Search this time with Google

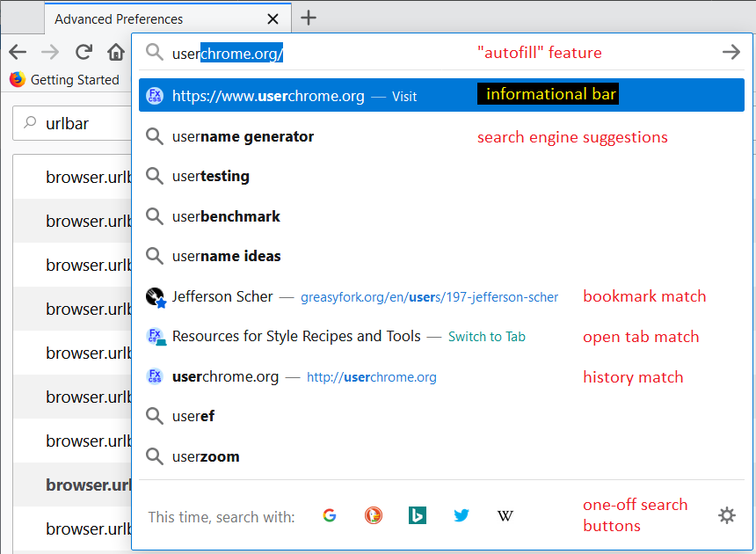330,515
